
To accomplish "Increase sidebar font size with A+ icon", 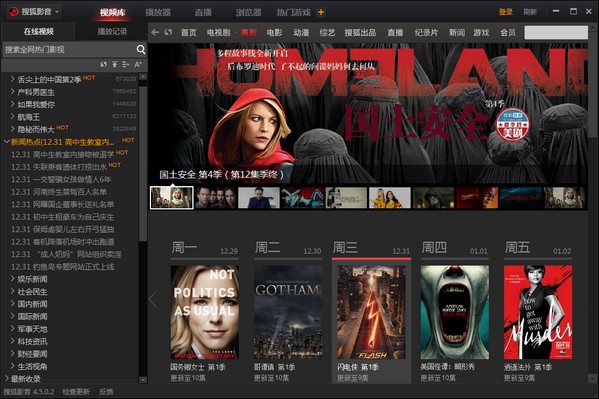I will (138, 65).
